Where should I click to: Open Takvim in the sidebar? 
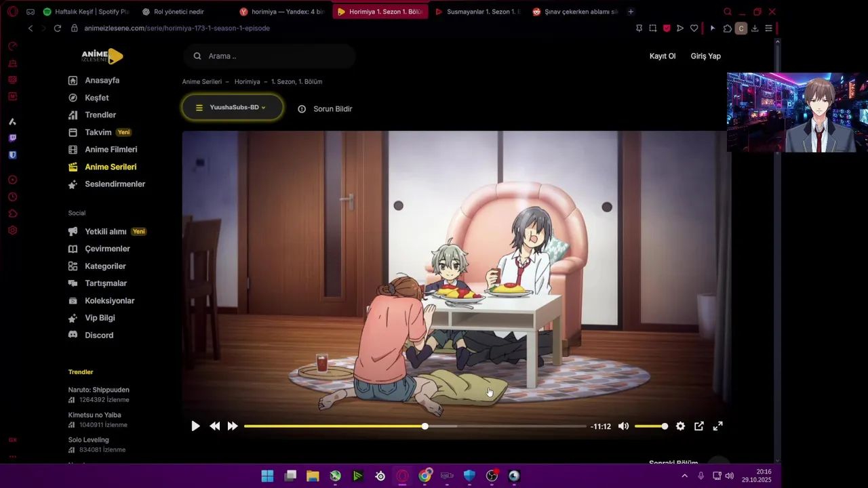point(98,132)
